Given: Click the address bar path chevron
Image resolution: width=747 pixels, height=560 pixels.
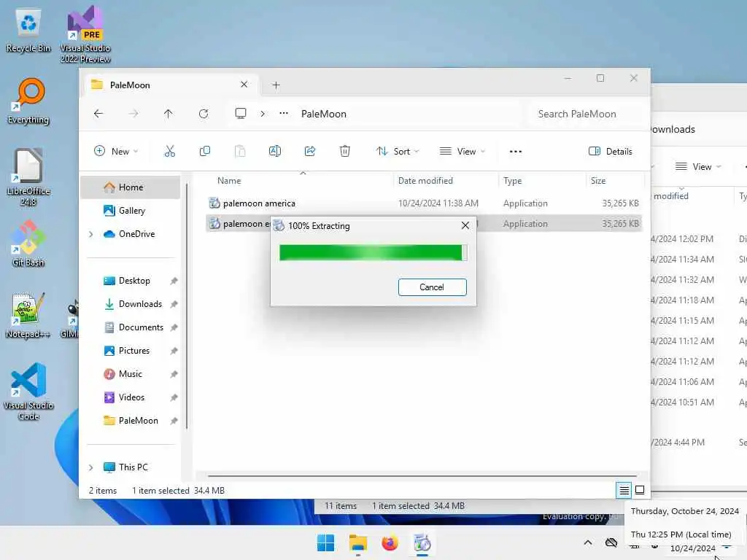Looking at the screenshot, I should click(263, 114).
